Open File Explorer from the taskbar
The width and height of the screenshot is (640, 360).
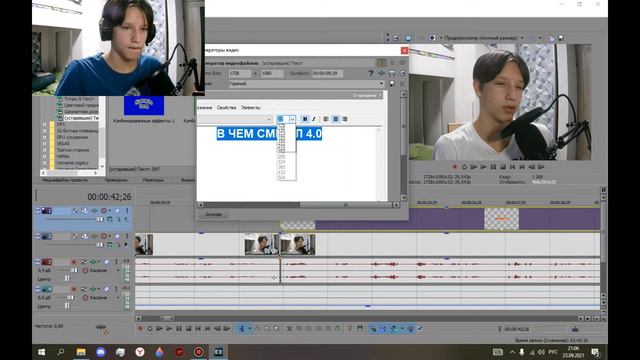point(81,352)
